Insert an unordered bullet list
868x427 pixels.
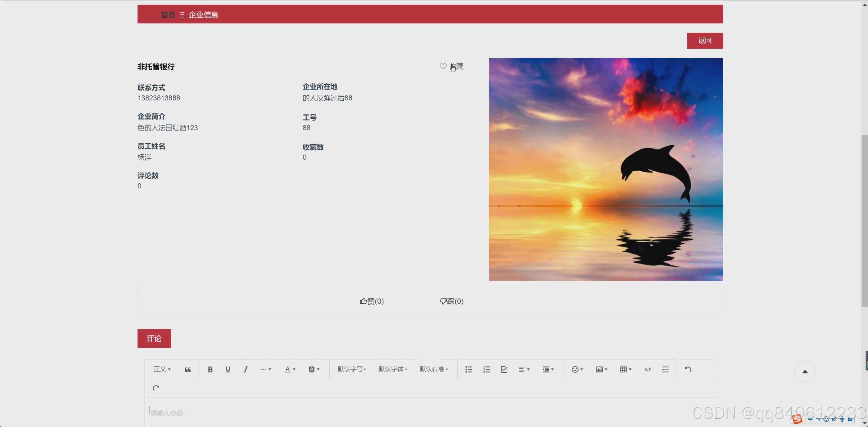click(x=468, y=369)
